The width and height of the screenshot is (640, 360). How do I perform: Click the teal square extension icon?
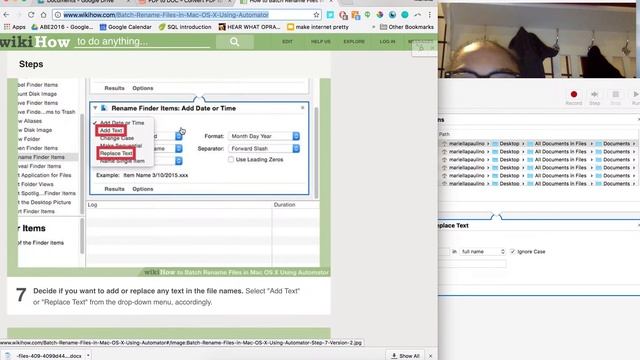(x=330, y=15)
